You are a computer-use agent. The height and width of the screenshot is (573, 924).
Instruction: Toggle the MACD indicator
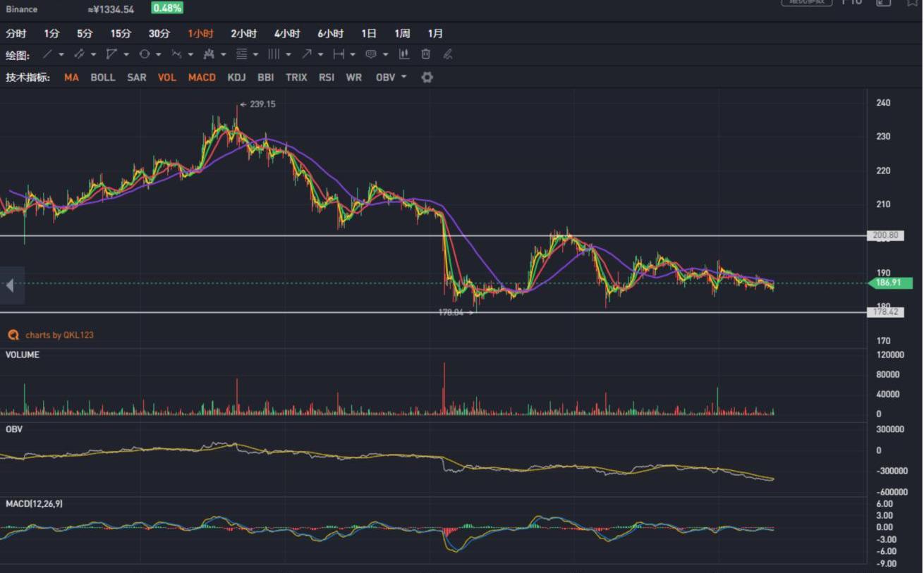(202, 78)
